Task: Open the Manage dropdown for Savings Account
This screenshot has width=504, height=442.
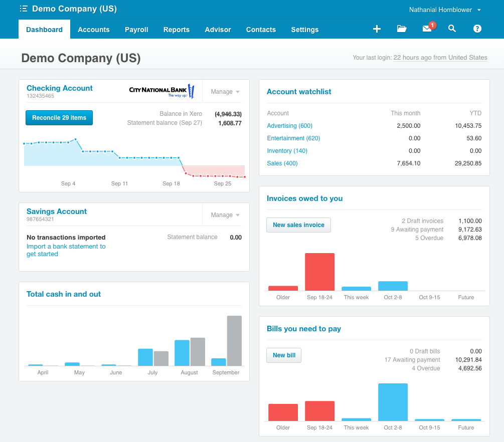Action: pyautogui.click(x=224, y=215)
